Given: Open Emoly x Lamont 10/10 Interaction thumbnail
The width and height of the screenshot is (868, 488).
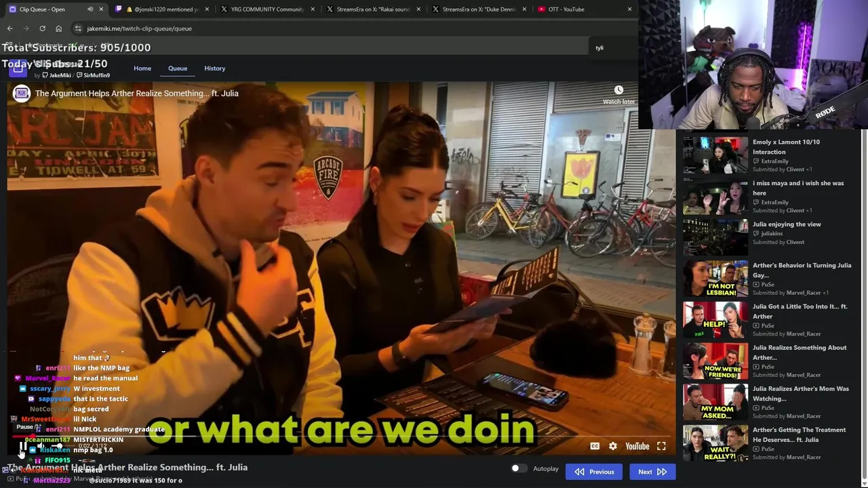Looking at the screenshot, I should coord(715,155).
